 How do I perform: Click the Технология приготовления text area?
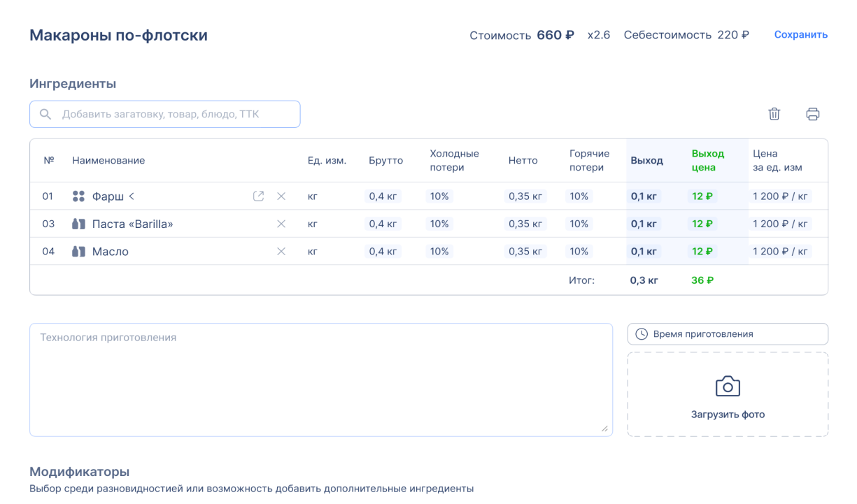click(x=320, y=380)
